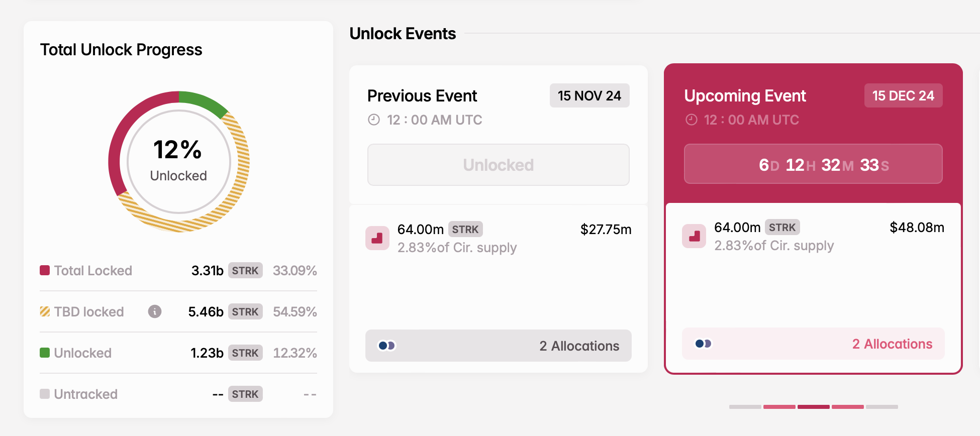This screenshot has width=980, height=436.
Task: Click the STRK badge next to 3.31b
Action: pyautogui.click(x=245, y=270)
